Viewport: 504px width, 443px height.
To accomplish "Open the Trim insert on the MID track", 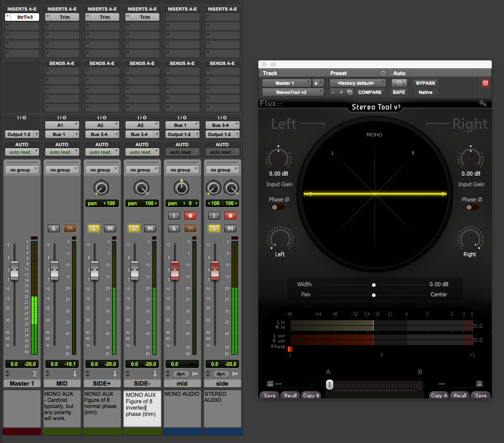I will 65,17.
